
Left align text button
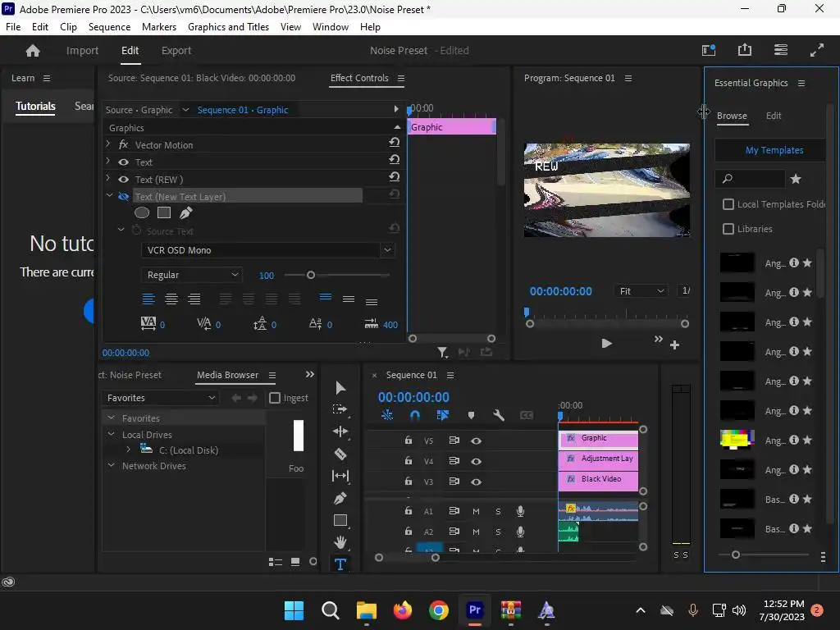click(148, 299)
